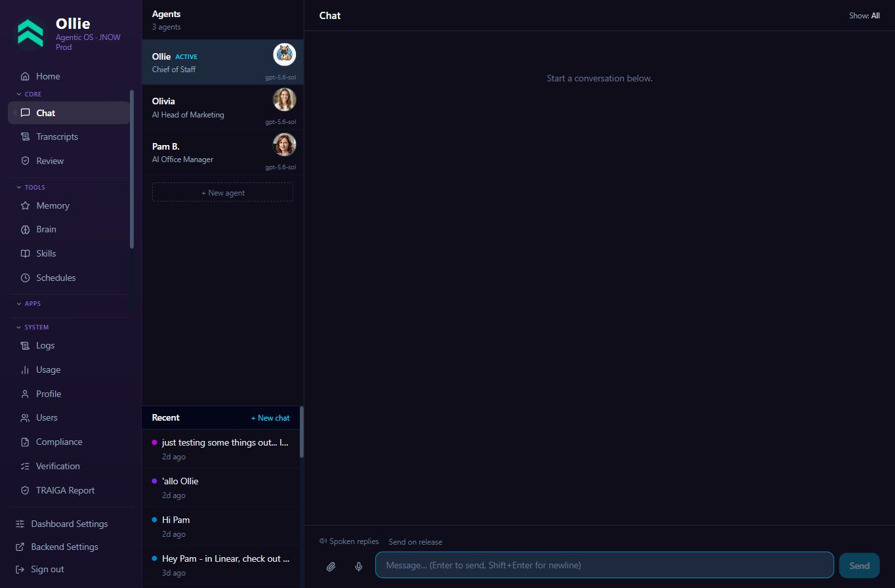Collapse the CORE section
The image size is (895, 588).
tap(29, 94)
